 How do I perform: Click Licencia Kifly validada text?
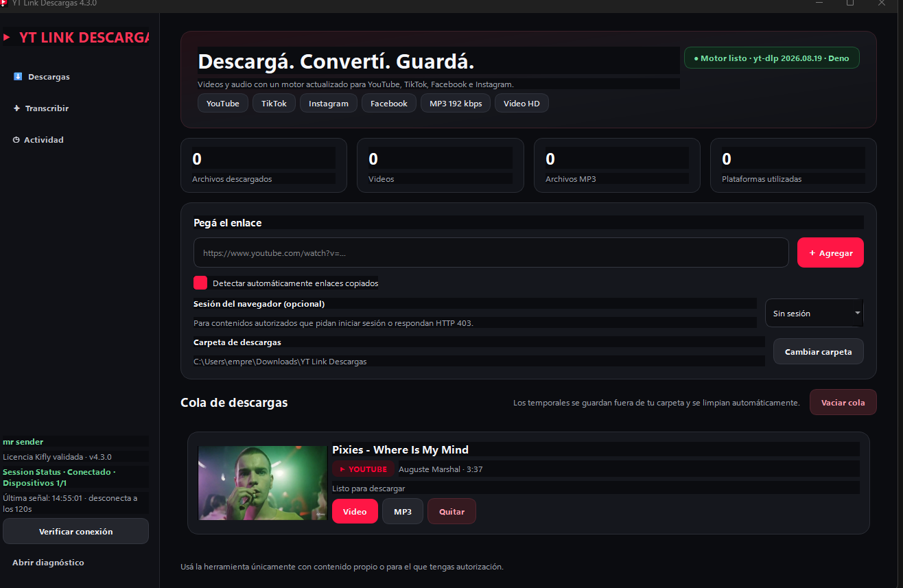pos(57,457)
